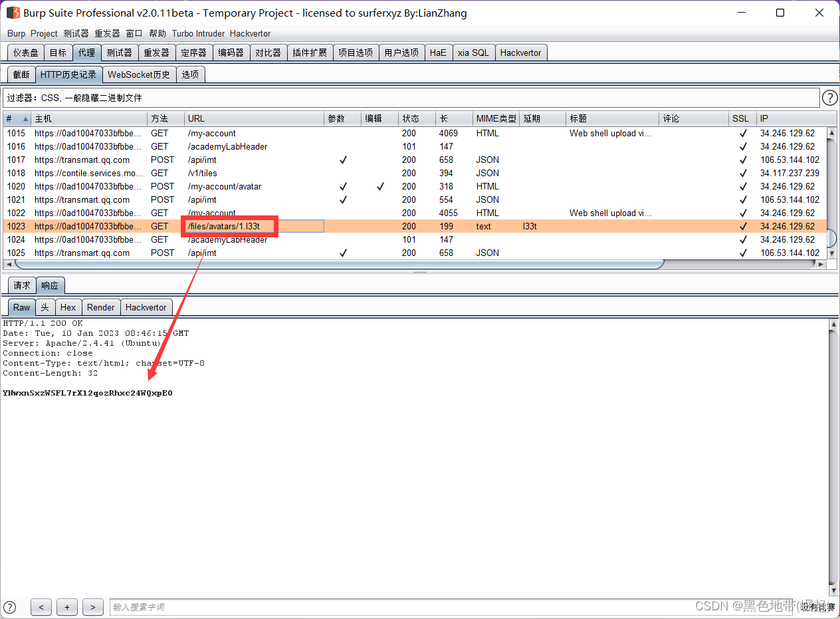Switch to the 项目选项 tab
The width and height of the screenshot is (840, 619).
click(356, 53)
